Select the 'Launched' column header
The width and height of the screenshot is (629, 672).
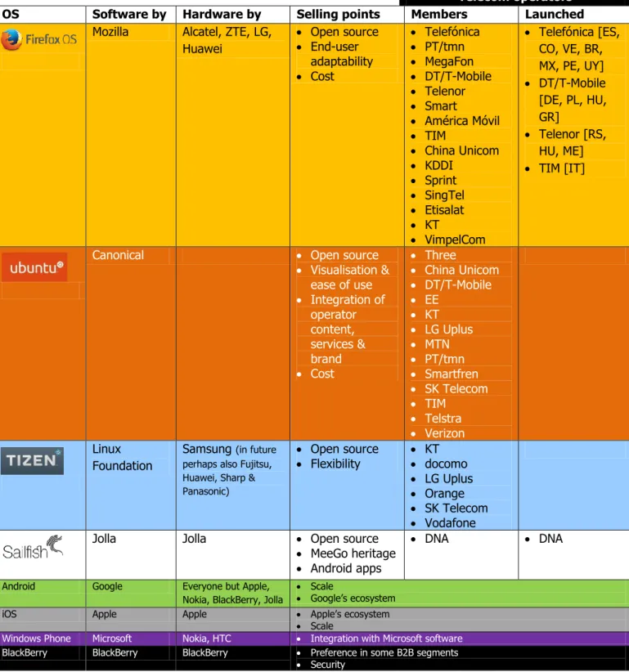tap(555, 15)
